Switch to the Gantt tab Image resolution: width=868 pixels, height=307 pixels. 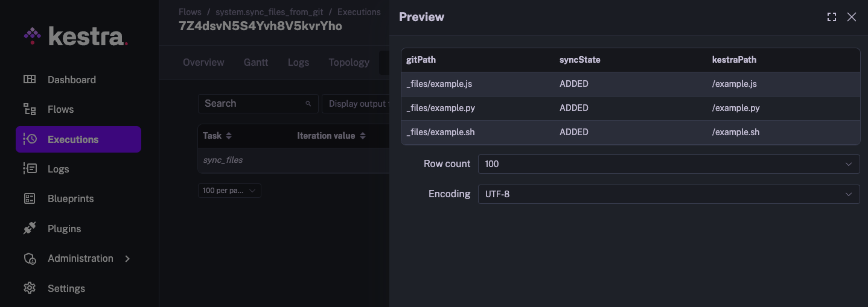coord(256,62)
